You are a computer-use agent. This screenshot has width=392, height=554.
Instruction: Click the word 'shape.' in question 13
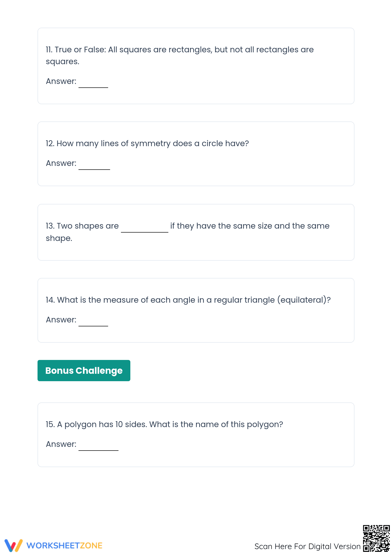[59, 238]
